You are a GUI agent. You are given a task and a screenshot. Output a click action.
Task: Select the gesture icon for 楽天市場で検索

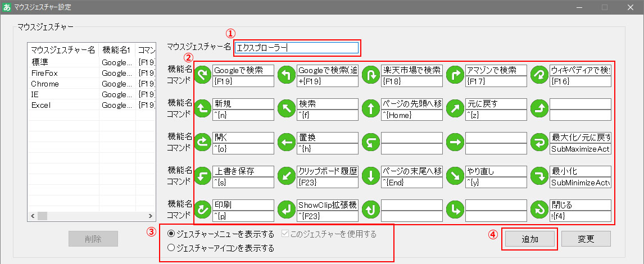click(371, 75)
